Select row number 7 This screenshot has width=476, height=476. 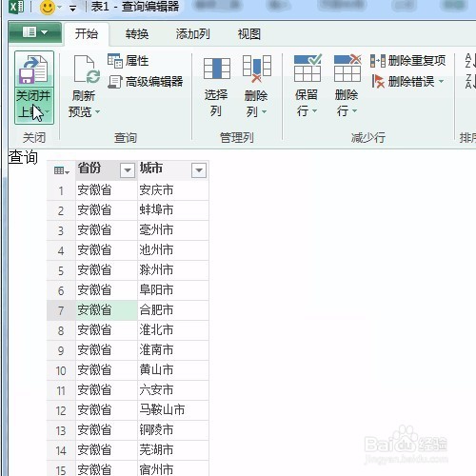click(61, 310)
